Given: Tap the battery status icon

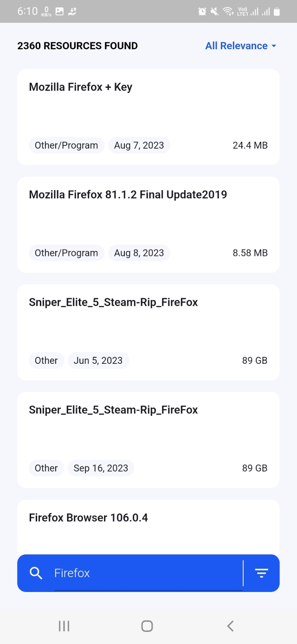Looking at the screenshot, I should pyautogui.click(x=277, y=12).
